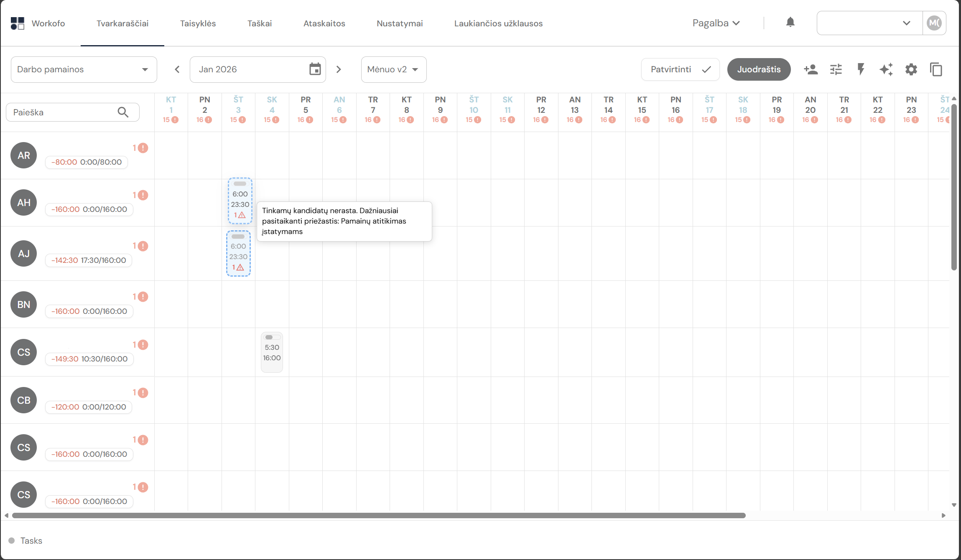Screen dimensions: 961x560
Task: Go to next month arrow
Action: point(339,69)
